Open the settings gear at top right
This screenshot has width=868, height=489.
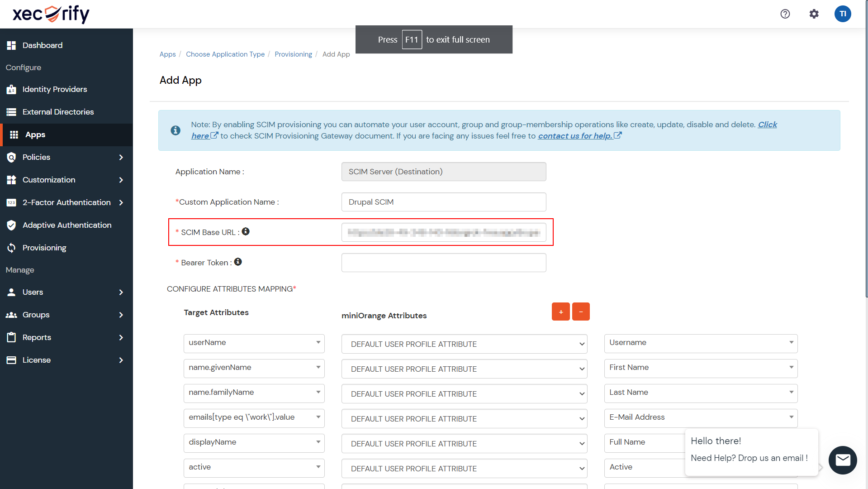point(814,14)
